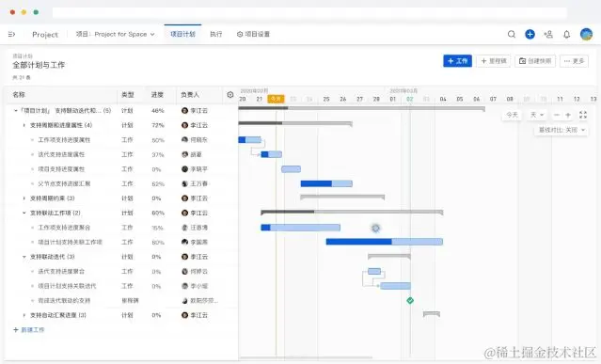Viewport: 601px width, 364px height.
Task: Click the 37% progress cell
Action: 157,154
